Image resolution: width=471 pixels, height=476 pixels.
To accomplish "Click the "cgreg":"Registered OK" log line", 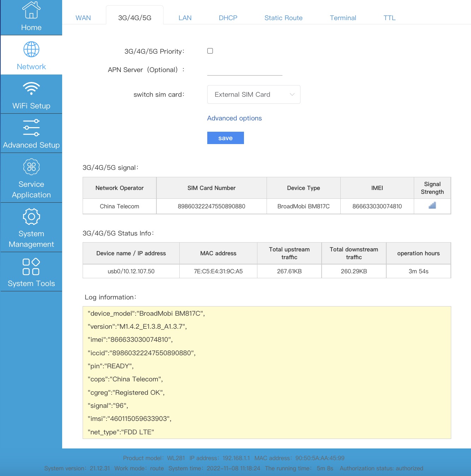I will click(126, 393).
